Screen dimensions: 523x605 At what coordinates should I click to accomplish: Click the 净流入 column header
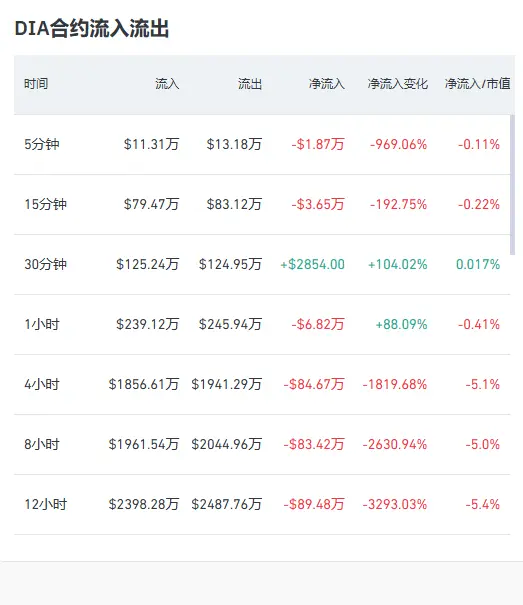pos(327,84)
